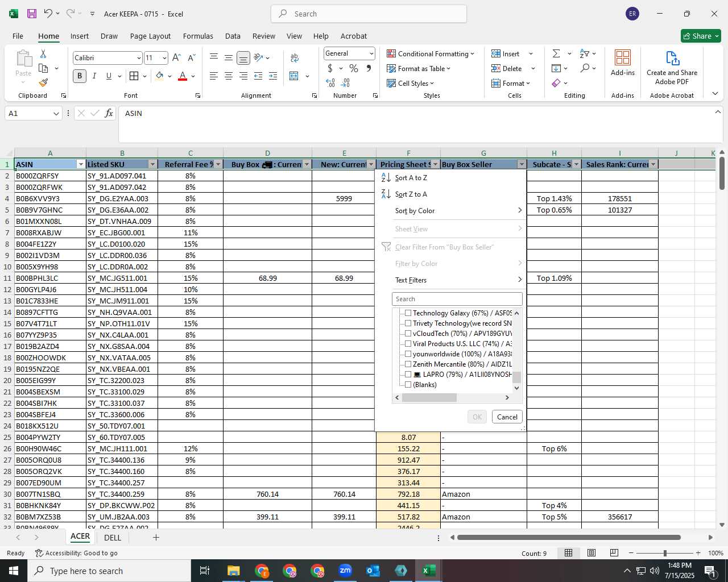Open the Formulas ribbon tab
The image size is (728, 582).
(x=198, y=36)
